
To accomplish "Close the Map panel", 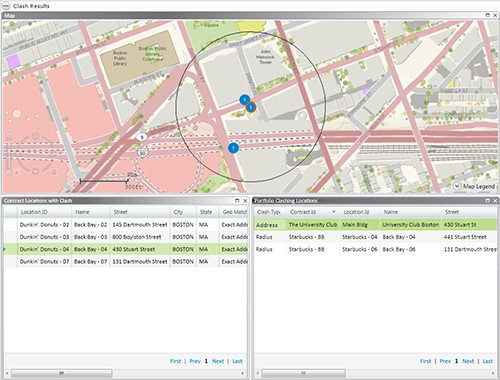I will [495, 15].
